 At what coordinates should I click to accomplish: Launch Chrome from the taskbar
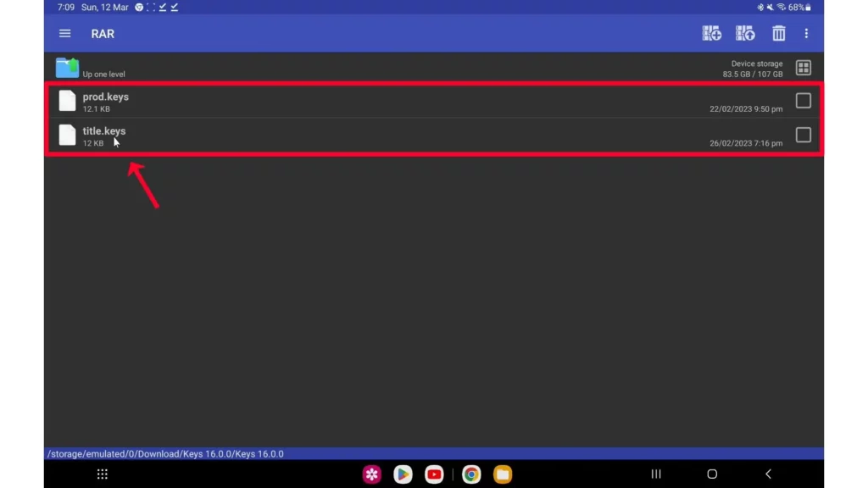471,474
